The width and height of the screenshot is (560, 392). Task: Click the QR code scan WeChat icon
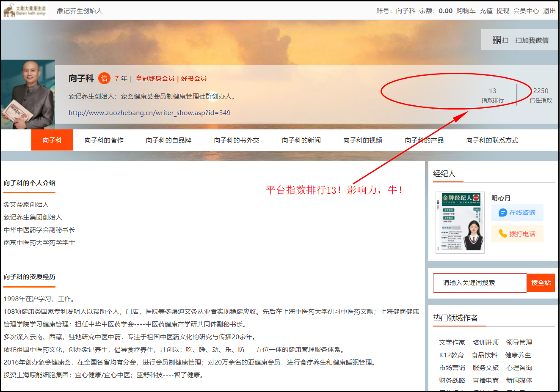[497, 40]
